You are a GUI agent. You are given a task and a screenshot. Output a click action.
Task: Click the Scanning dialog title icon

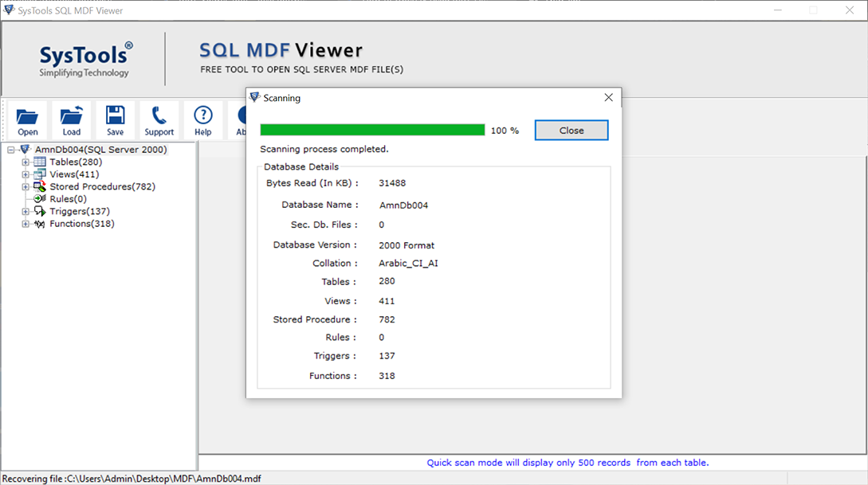tap(254, 97)
